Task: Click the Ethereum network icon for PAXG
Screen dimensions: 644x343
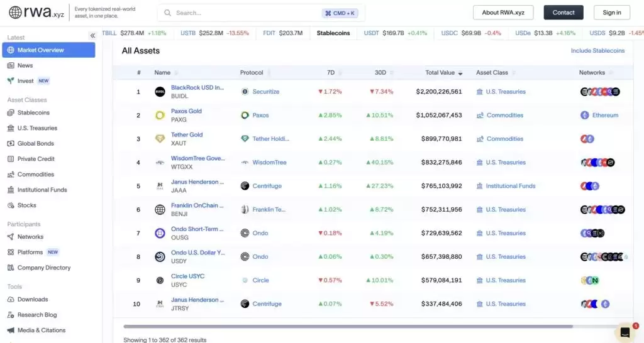Action: (585, 116)
